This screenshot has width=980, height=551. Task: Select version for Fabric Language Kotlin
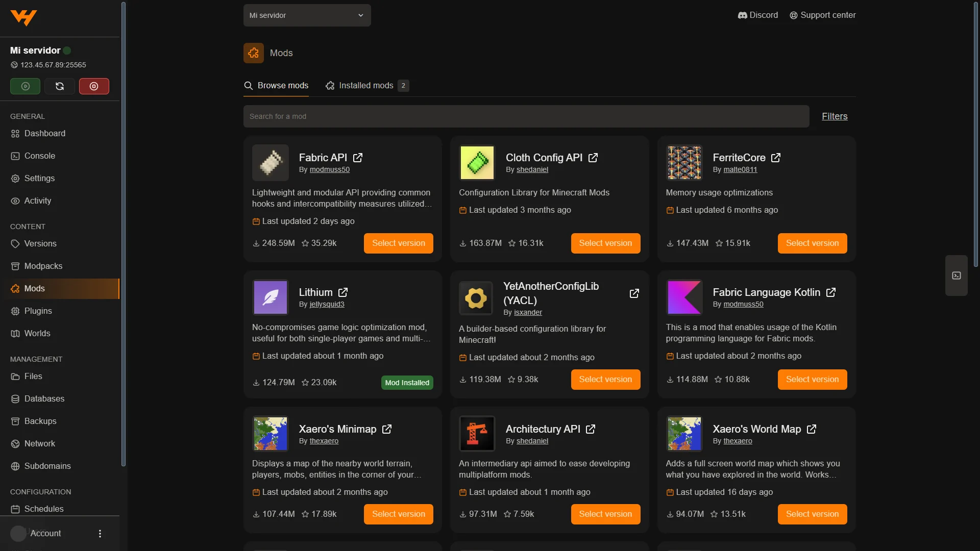(813, 380)
